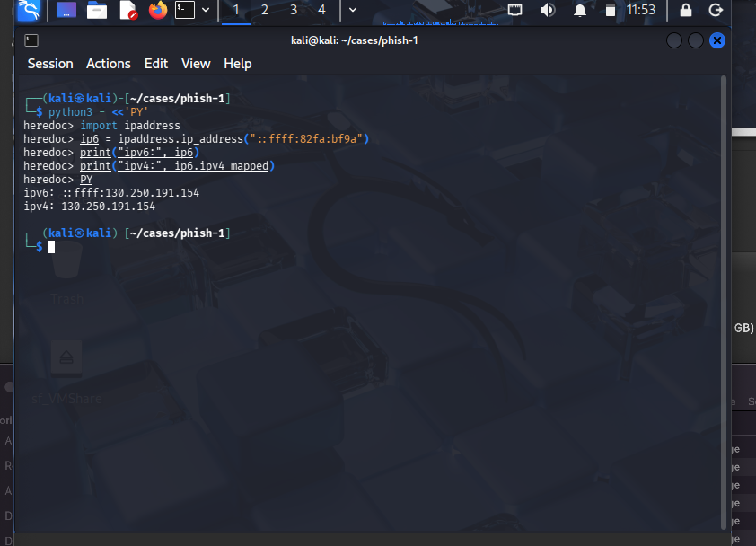Open the Actions menu in terminal
The height and width of the screenshot is (546, 756).
[x=108, y=64]
